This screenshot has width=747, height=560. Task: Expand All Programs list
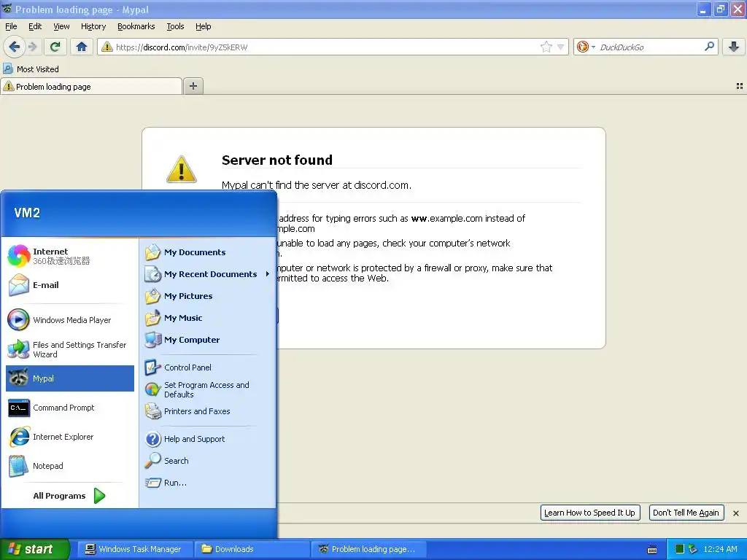pyautogui.click(x=69, y=496)
